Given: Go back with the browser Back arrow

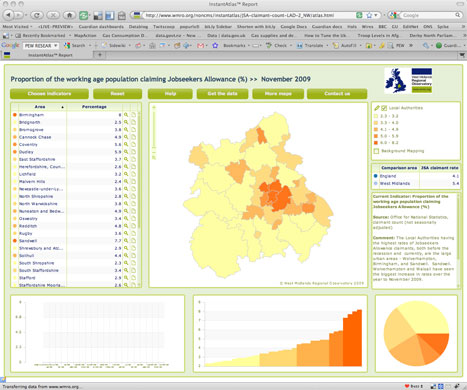Looking at the screenshot, I should tap(8, 15).
